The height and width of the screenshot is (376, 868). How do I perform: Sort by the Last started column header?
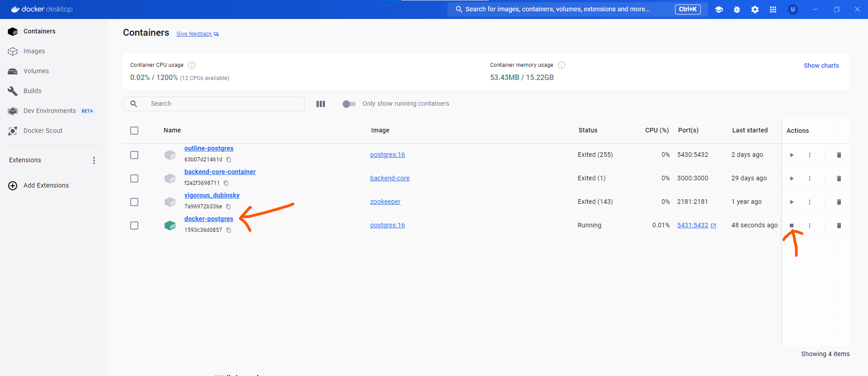tap(750, 130)
